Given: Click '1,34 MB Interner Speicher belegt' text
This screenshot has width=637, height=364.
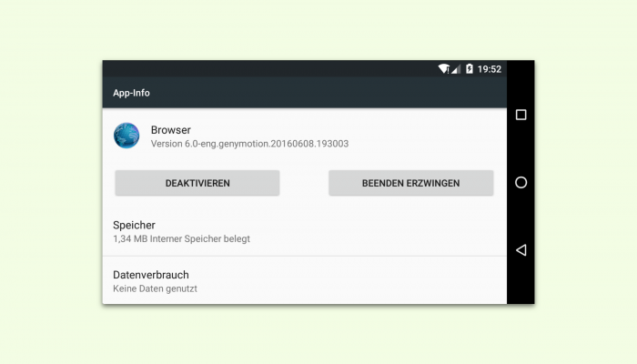Looking at the screenshot, I should coord(181,238).
